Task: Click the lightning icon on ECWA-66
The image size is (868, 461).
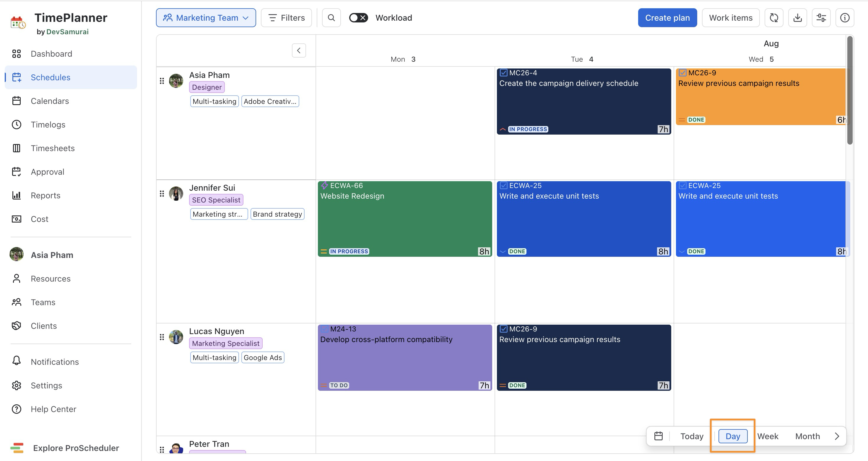Action: coord(324,185)
